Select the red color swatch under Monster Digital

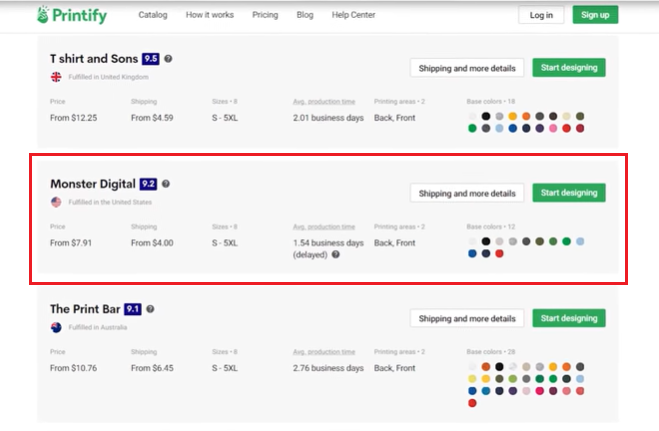500,253
